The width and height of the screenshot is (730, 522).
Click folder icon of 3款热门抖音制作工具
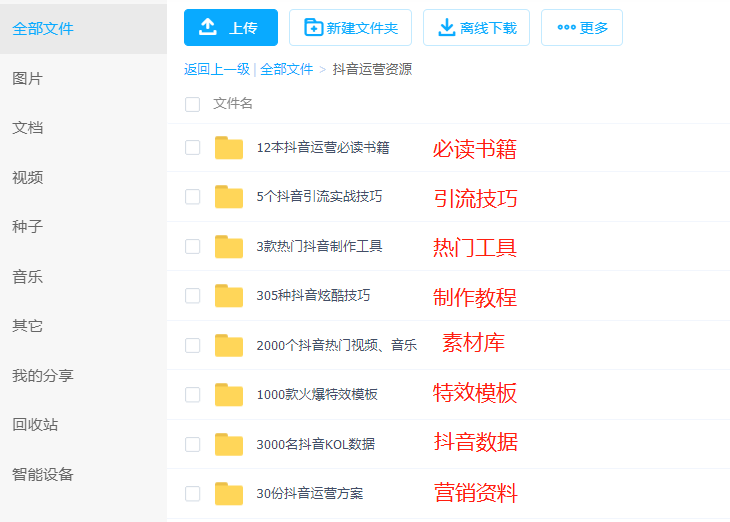pyautogui.click(x=229, y=246)
